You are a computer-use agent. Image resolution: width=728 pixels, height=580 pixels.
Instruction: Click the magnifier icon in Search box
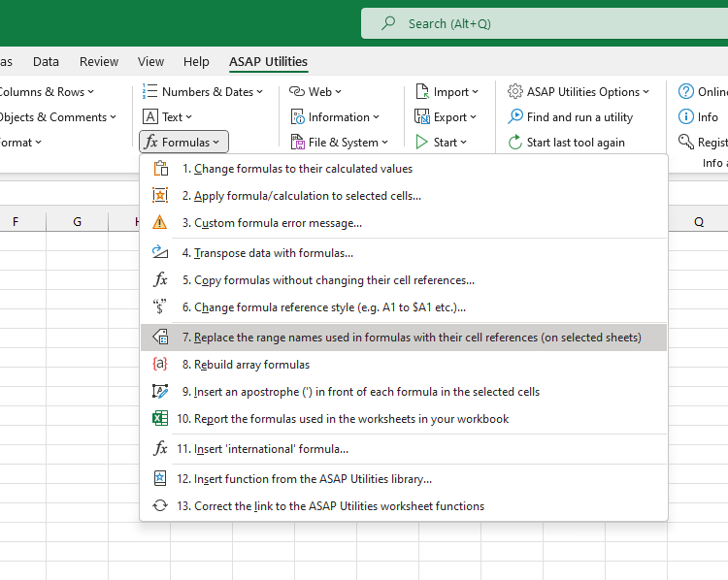(388, 23)
